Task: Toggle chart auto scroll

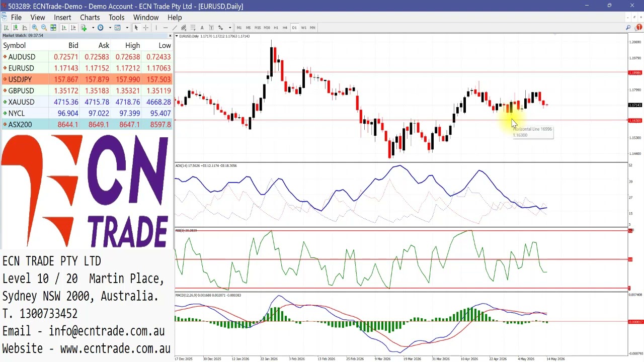Action: pyautogui.click(x=64, y=28)
